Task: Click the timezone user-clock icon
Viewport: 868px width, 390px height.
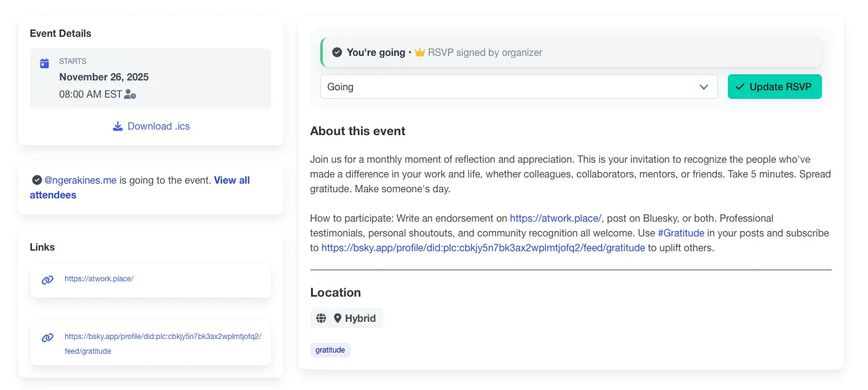Action: [x=130, y=95]
